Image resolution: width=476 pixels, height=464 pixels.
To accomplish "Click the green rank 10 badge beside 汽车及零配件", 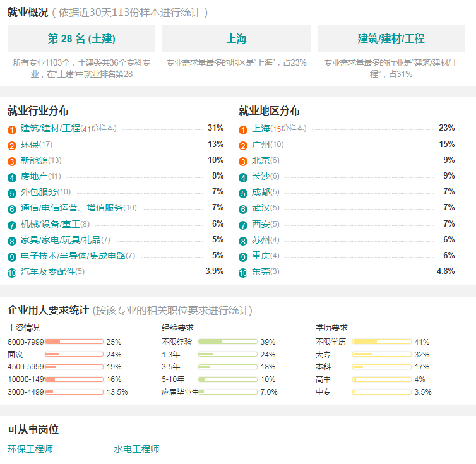I will pos(12,273).
